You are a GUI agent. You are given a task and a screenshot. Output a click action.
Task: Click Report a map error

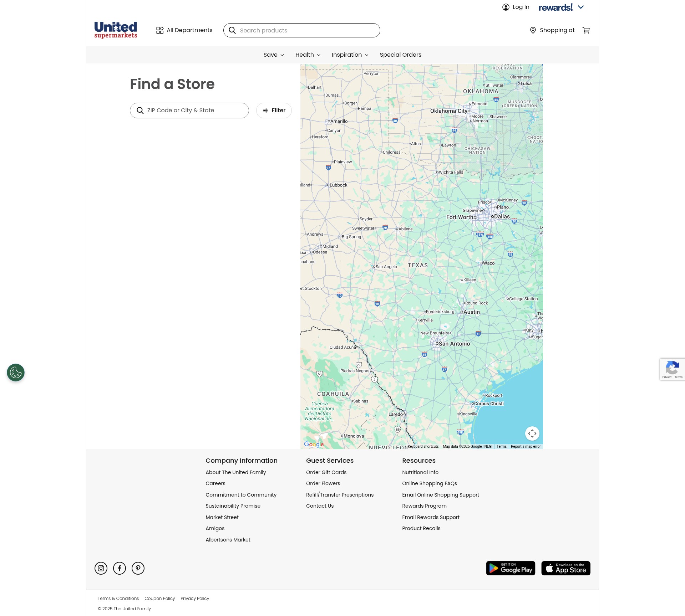[526, 447]
